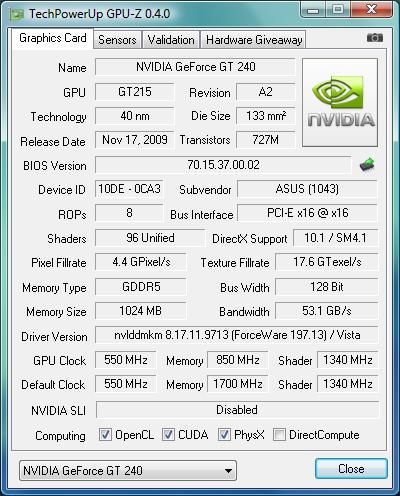This screenshot has height=496, width=400.
Task: Click the Name field showing GeForce GT 240
Action: (x=195, y=67)
